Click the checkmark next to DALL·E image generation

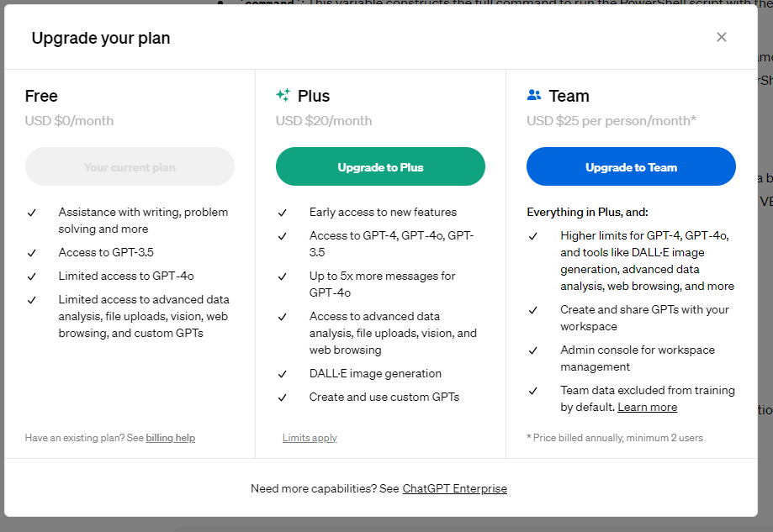(x=283, y=374)
